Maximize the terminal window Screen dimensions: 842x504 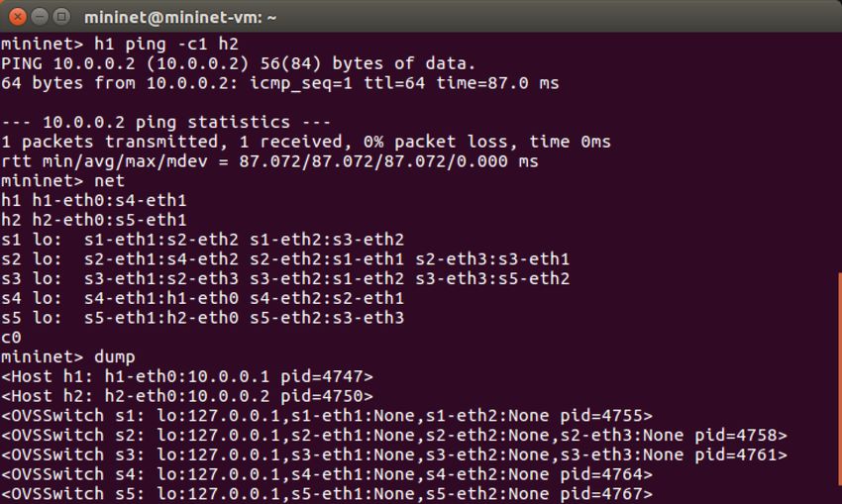61,17
